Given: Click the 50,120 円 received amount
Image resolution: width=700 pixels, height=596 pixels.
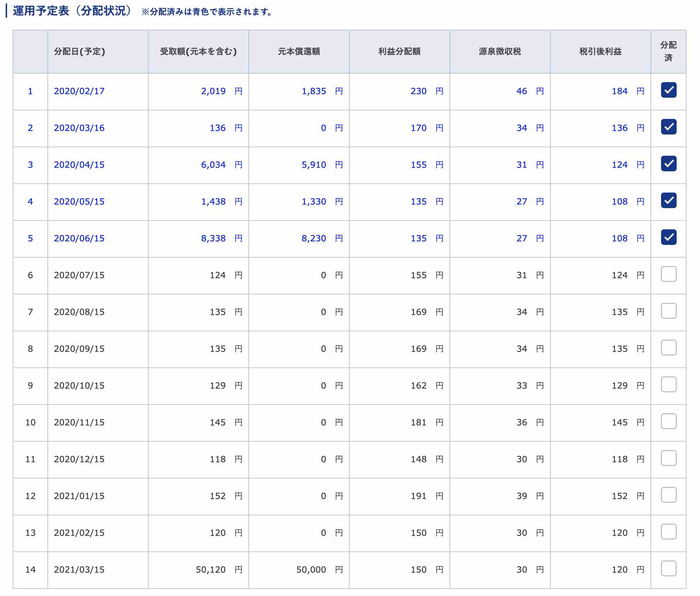Looking at the screenshot, I should coord(219,570).
